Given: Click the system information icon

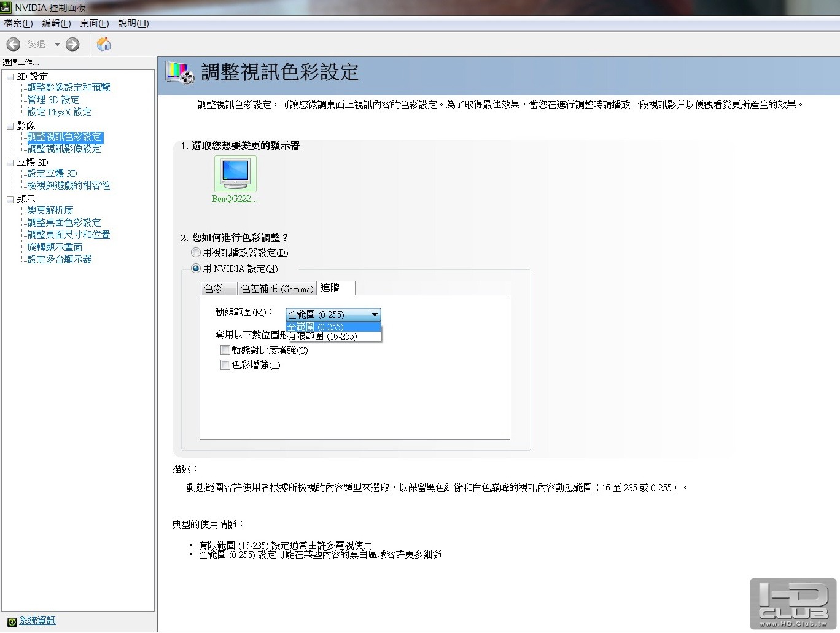Looking at the screenshot, I should click(12, 621).
